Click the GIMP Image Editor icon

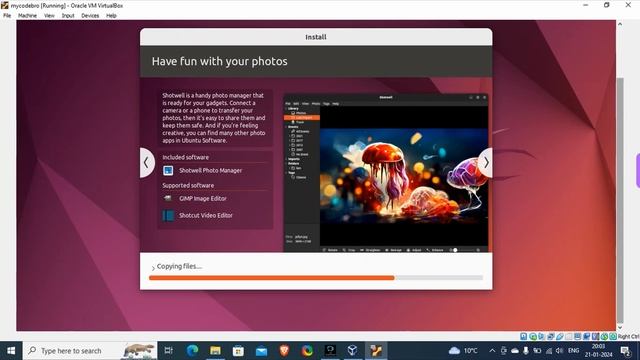coord(168,198)
